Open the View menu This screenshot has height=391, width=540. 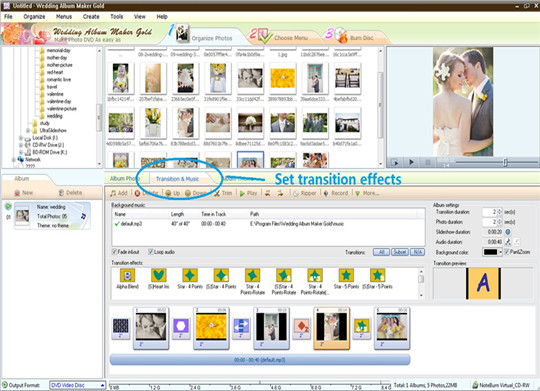pos(139,17)
